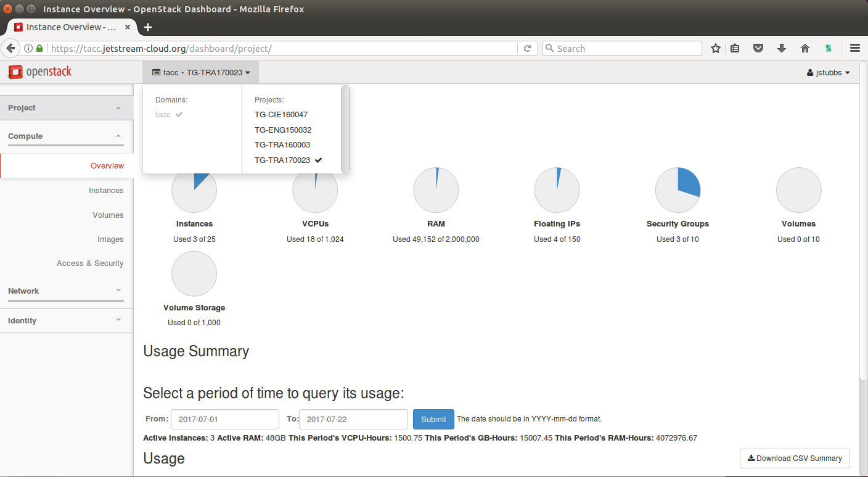Image resolution: width=868 pixels, height=477 pixels.
Task: Open the Instances page in sidebar
Action: pos(106,191)
